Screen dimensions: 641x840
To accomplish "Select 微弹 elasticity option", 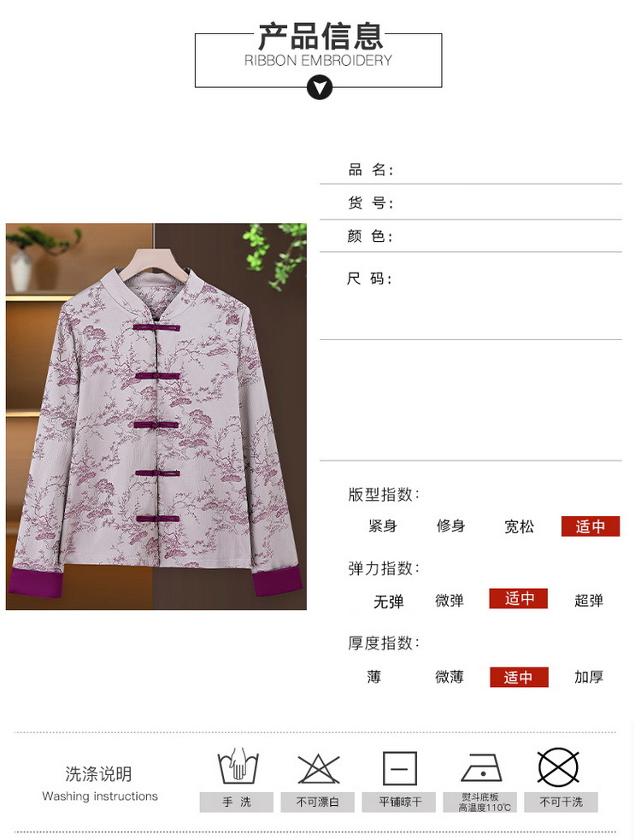I will tap(450, 601).
